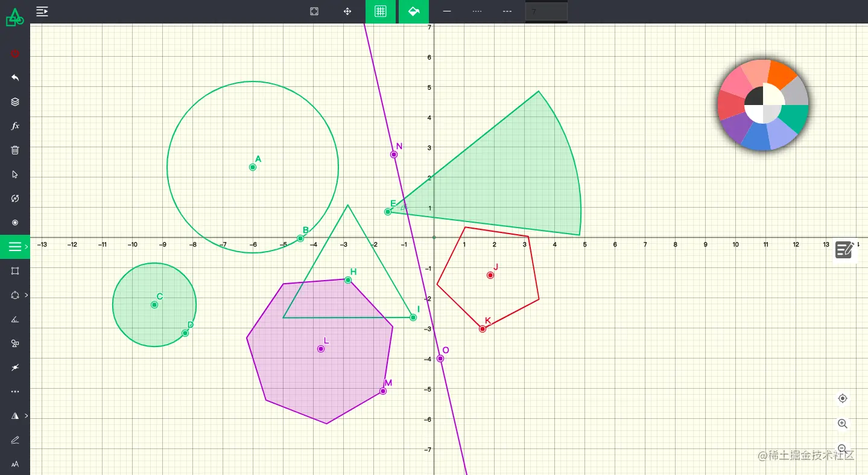Click the undo arrow icon

click(x=15, y=78)
